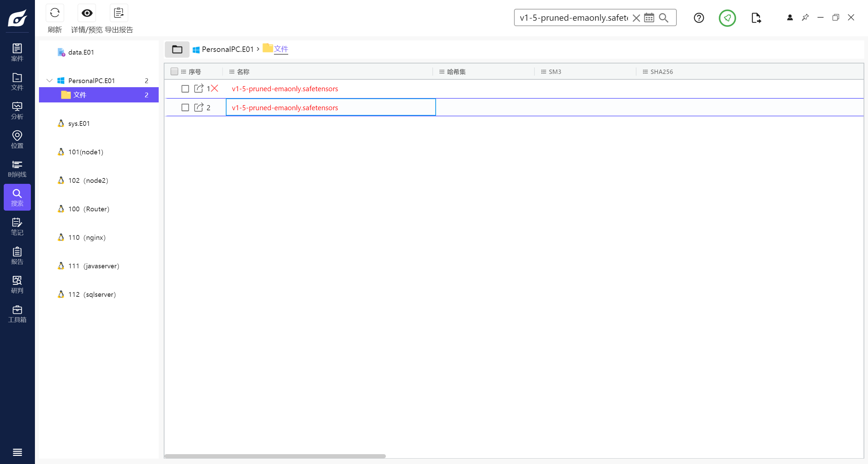The image size is (868, 464).
Task: Open the Timeline (时间线) sidebar section
Action: point(17,169)
